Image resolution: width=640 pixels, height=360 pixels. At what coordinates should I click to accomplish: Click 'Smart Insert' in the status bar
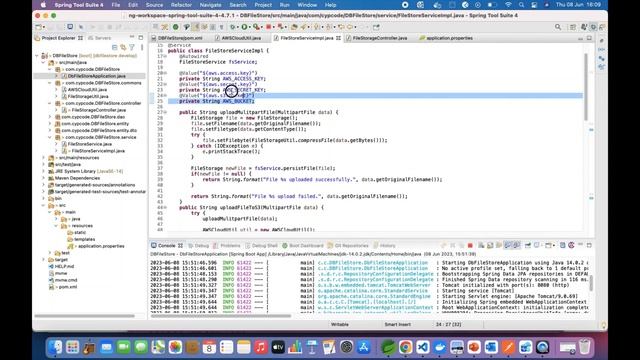click(x=397, y=324)
